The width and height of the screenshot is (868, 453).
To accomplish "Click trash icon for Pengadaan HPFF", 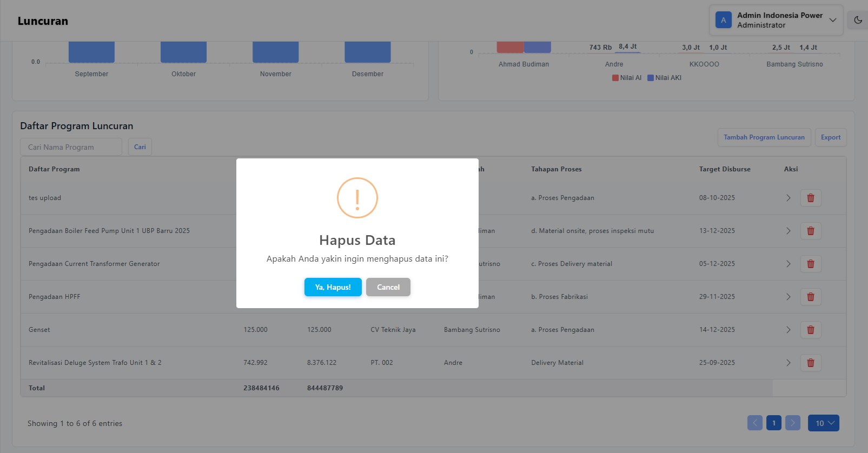I will (810, 297).
